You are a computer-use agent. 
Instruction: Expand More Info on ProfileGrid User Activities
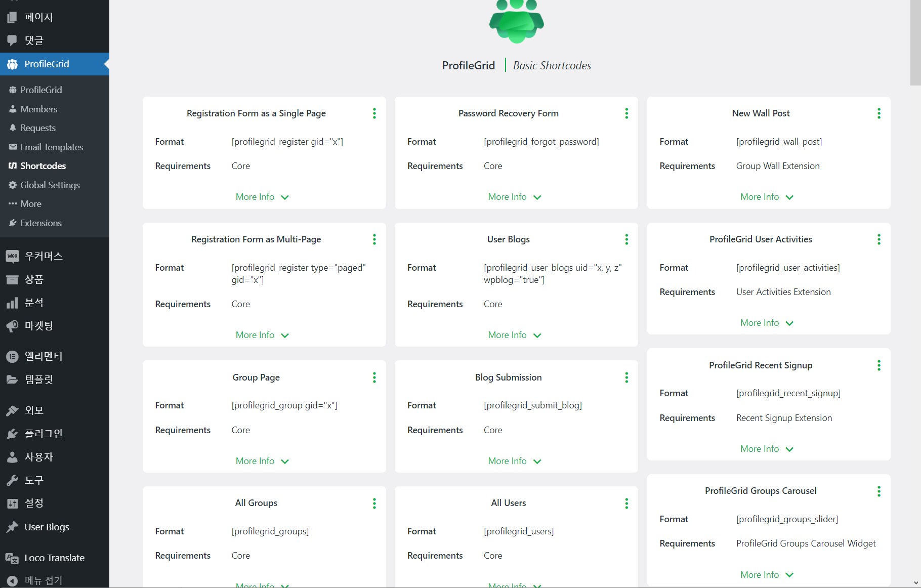tap(767, 323)
